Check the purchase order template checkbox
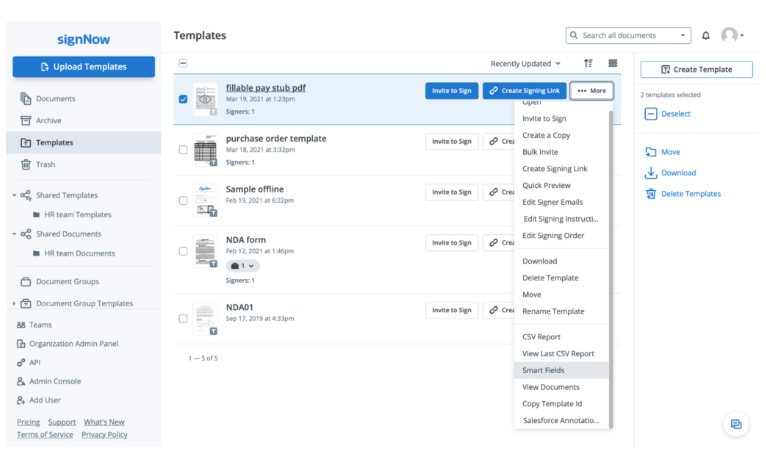Screen dimensions: 766x460 pos(182,150)
